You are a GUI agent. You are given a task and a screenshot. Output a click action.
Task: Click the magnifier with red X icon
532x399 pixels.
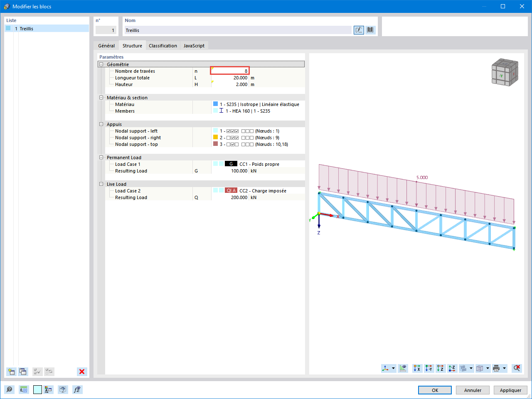click(517, 368)
